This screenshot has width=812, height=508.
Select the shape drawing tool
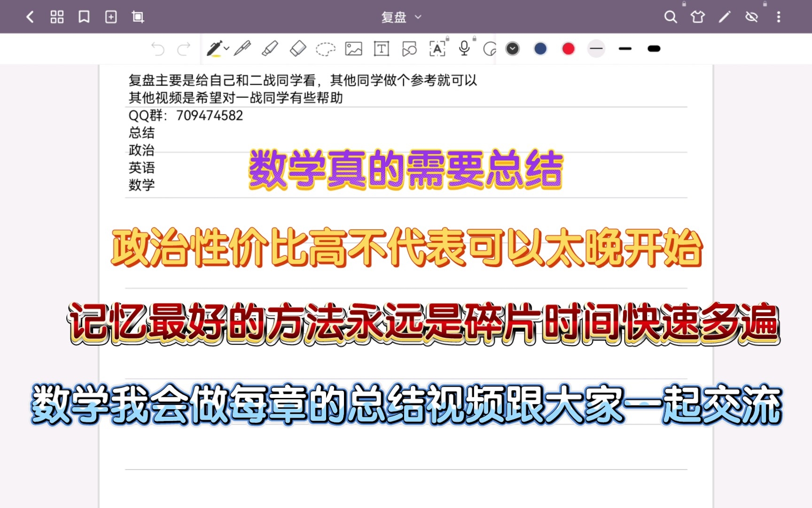[x=409, y=49]
